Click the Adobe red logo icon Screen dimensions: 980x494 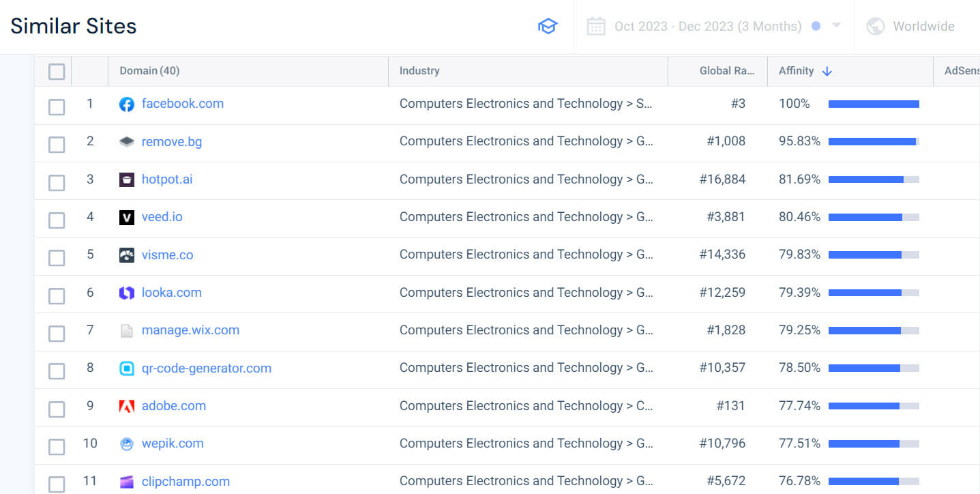(x=127, y=405)
